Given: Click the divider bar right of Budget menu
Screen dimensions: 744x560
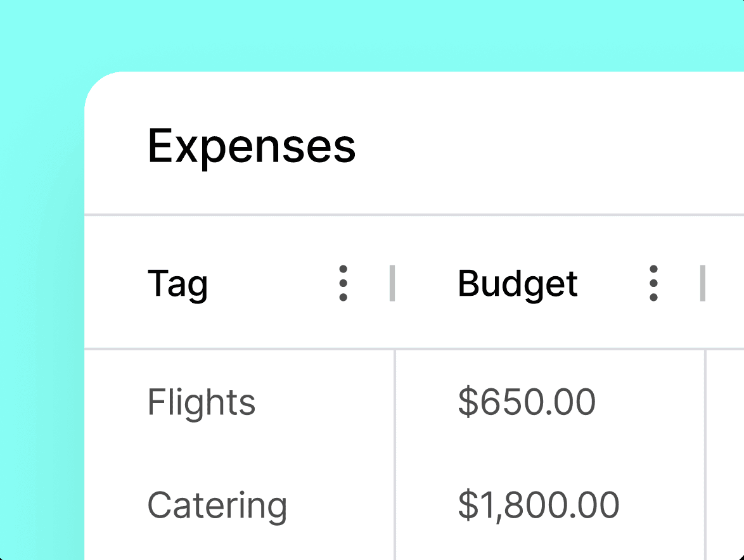Looking at the screenshot, I should pyautogui.click(x=703, y=283).
